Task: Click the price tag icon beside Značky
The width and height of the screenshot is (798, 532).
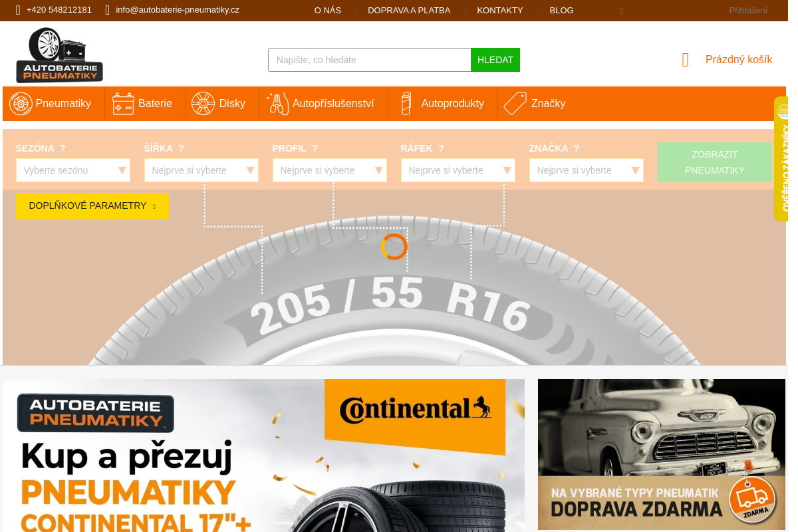Action: click(x=515, y=104)
